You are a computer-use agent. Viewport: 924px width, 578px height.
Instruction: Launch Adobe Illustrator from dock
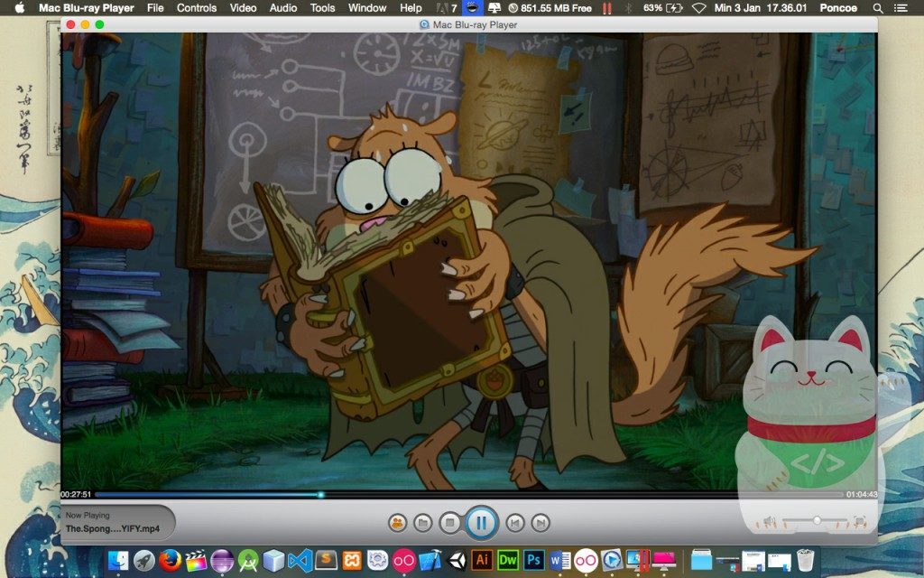point(482,560)
